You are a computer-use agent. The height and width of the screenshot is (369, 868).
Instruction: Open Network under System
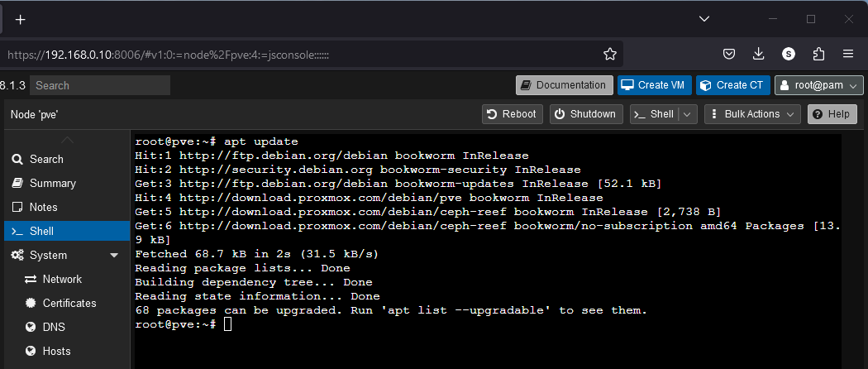[66, 280]
